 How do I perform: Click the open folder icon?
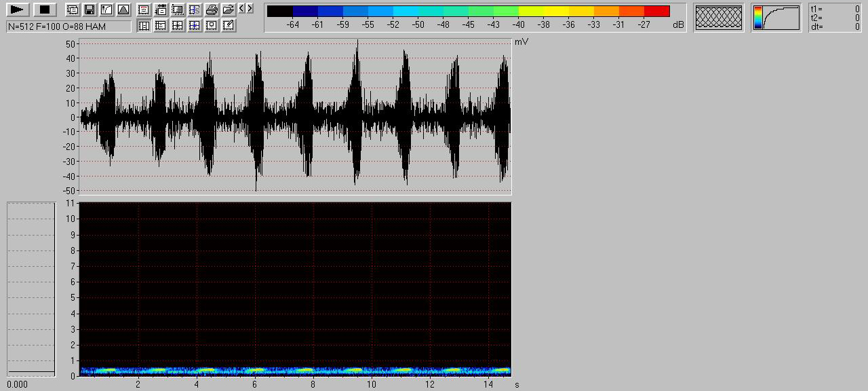[x=228, y=10]
